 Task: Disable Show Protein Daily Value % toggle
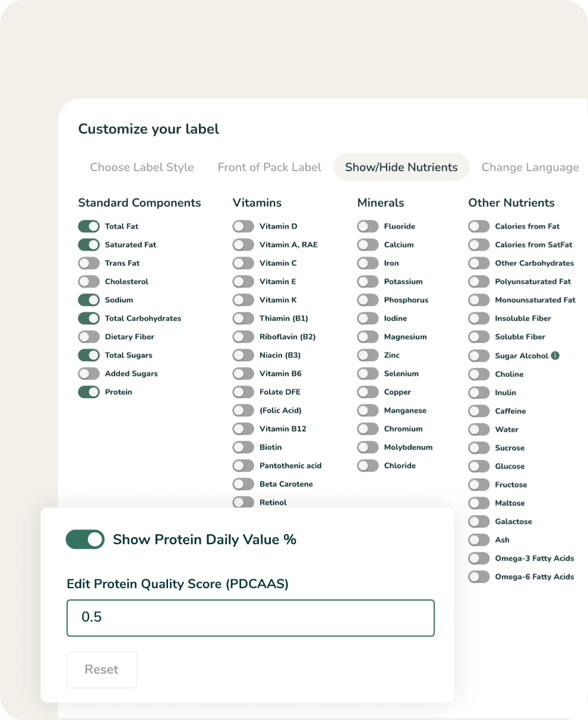(85, 539)
